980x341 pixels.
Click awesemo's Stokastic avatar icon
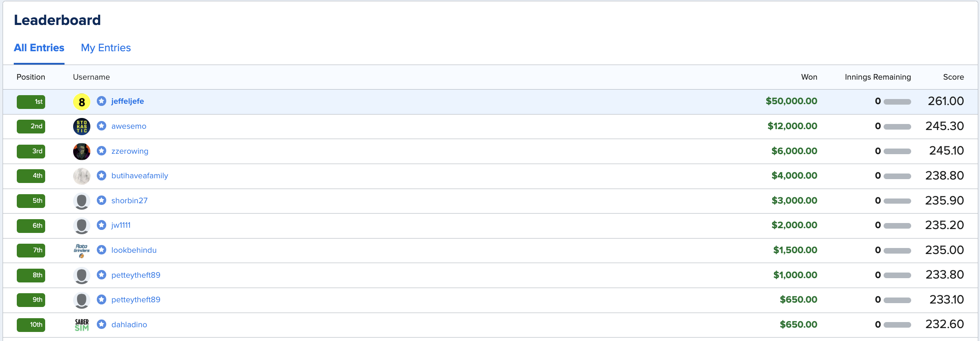click(x=82, y=127)
